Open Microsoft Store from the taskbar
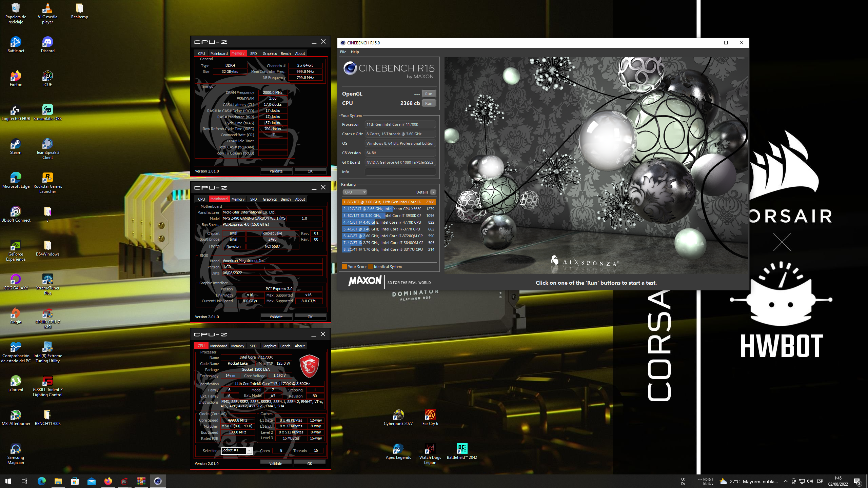Image resolution: width=868 pixels, height=488 pixels. coord(75,481)
